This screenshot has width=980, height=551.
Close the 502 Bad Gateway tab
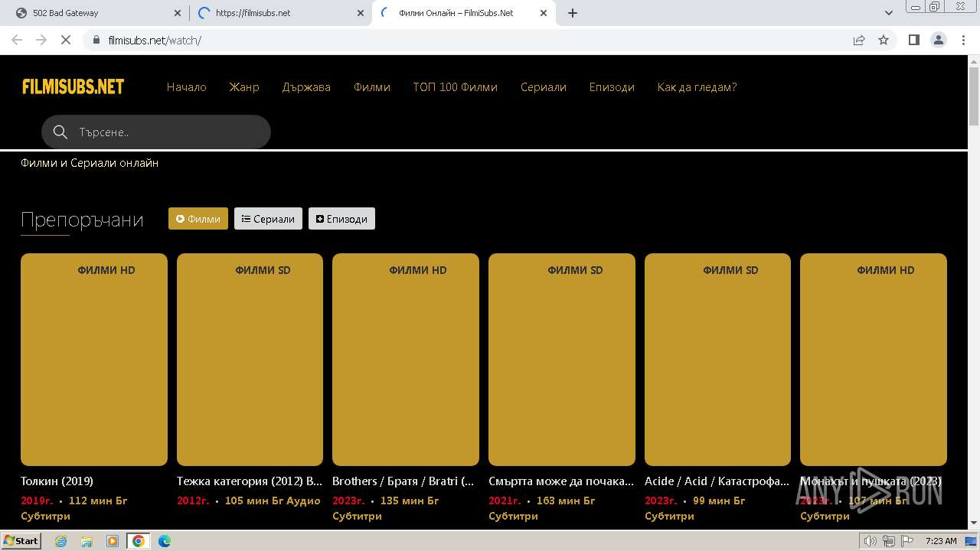pyautogui.click(x=177, y=13)
